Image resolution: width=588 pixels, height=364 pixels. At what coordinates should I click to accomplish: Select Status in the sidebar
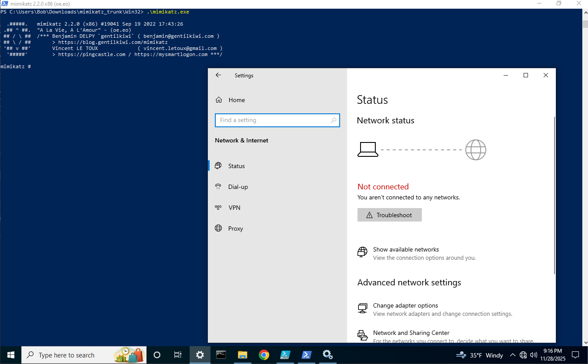pyautogui.click(x=236, y=166)
